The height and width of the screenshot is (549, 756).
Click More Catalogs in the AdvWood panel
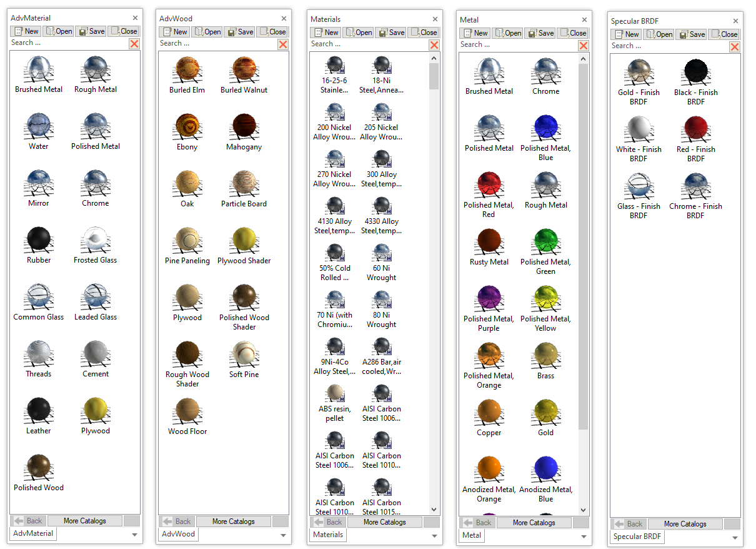coord(233,521)
